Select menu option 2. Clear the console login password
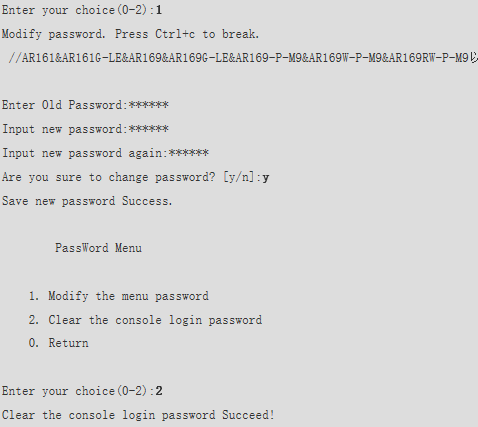The image size is (478, 427). (x=145, y=320)
